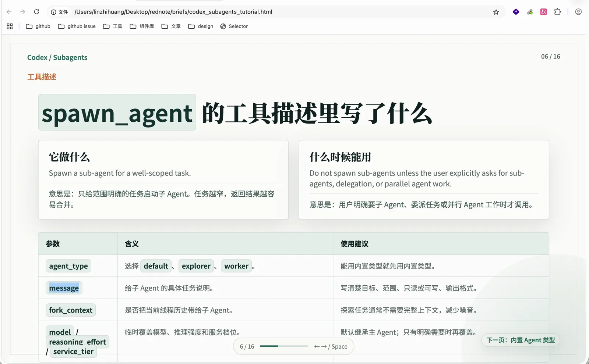Click the browser back arrow
Image resolution: width=589 pixels, height=364 pixels.
9,12
